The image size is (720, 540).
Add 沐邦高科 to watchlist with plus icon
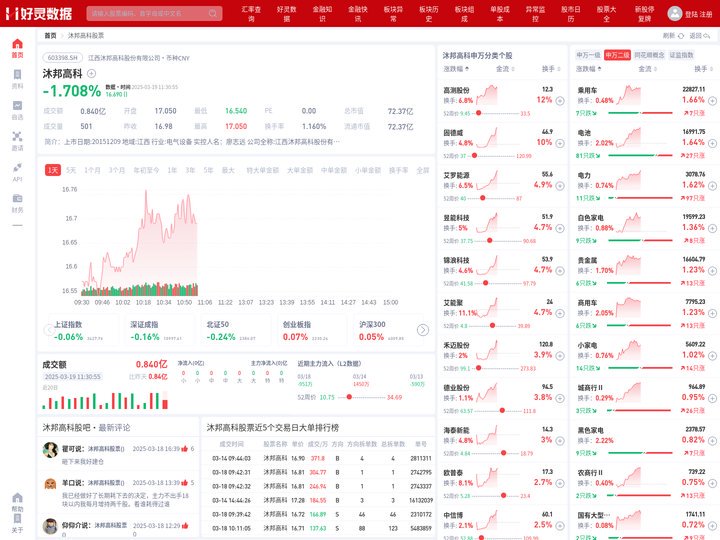91,73
